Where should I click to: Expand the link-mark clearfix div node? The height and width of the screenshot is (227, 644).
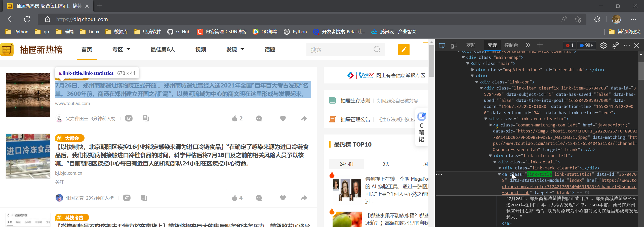[500, 168]
